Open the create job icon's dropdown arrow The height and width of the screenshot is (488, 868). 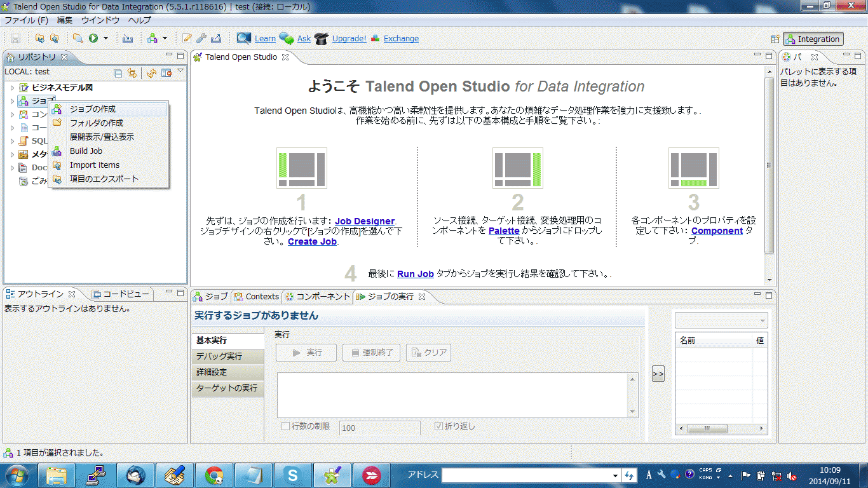click(165, 39)
